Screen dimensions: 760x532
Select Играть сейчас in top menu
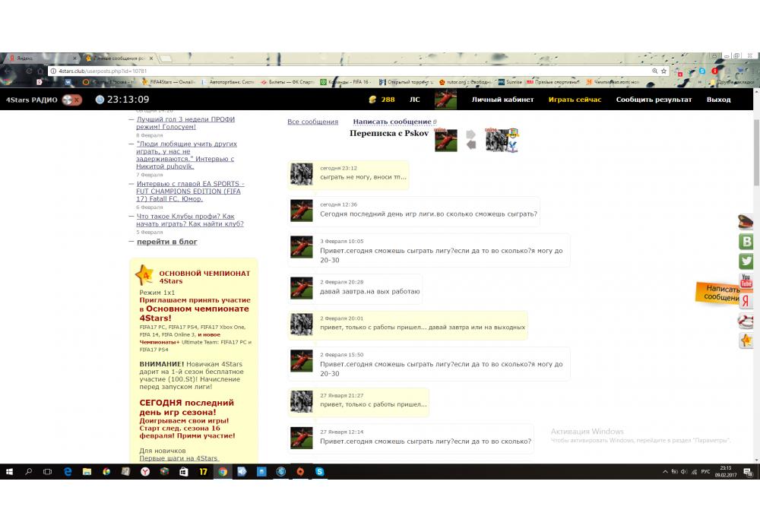[575, 100]
